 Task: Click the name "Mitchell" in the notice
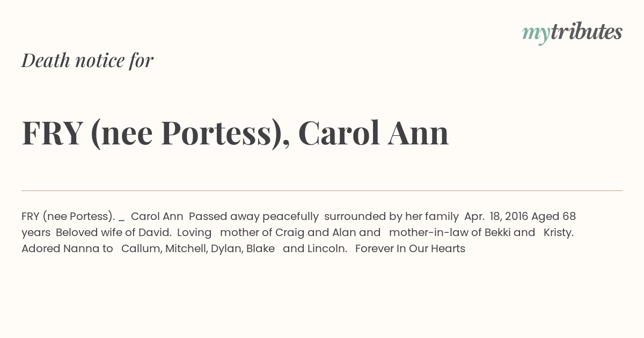click(185, 249)
